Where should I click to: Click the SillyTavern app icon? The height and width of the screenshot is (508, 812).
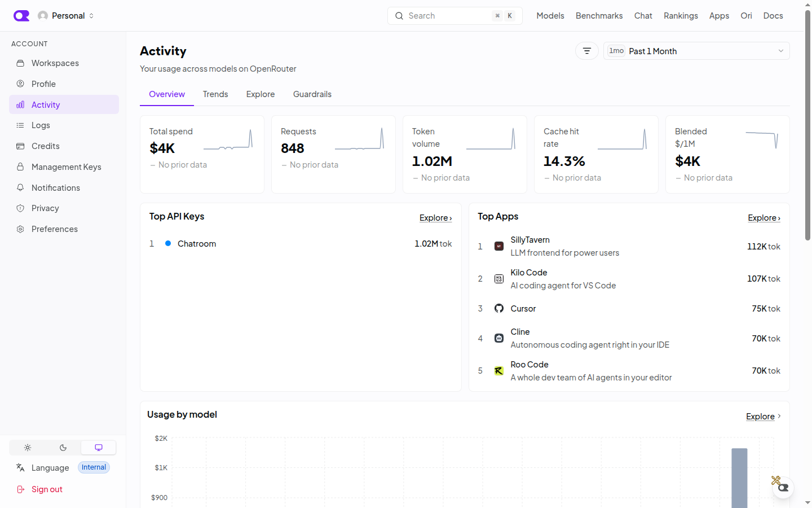point(499,246)
